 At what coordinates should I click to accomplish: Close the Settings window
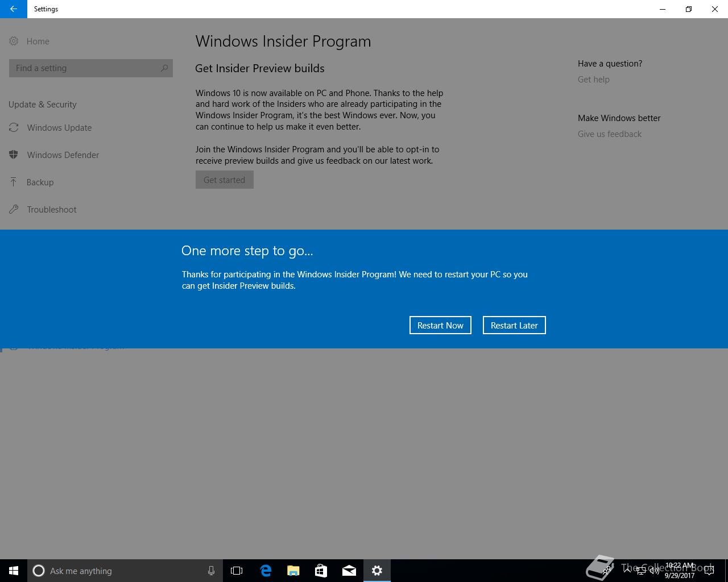click(x=715, y=9)
